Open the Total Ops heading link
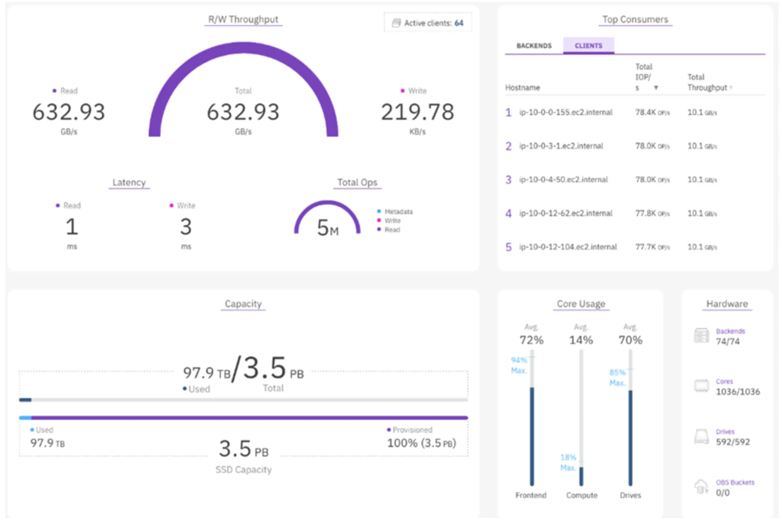 click(357, 182)
